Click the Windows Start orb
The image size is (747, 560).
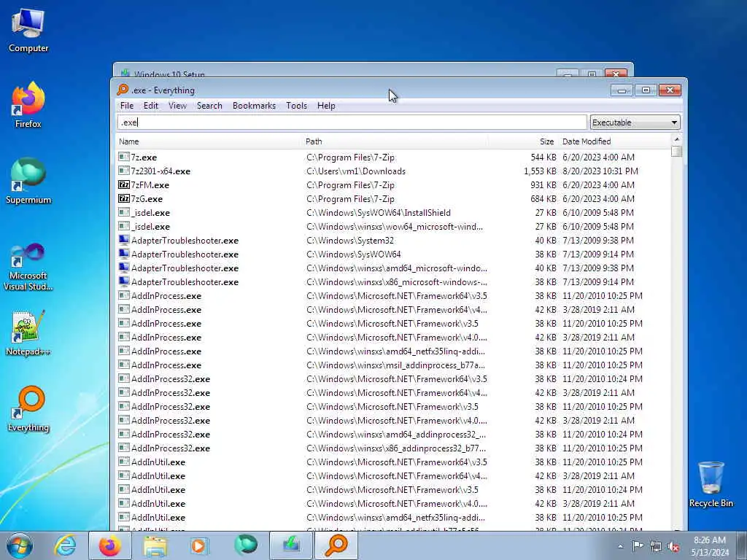point(20,545)
